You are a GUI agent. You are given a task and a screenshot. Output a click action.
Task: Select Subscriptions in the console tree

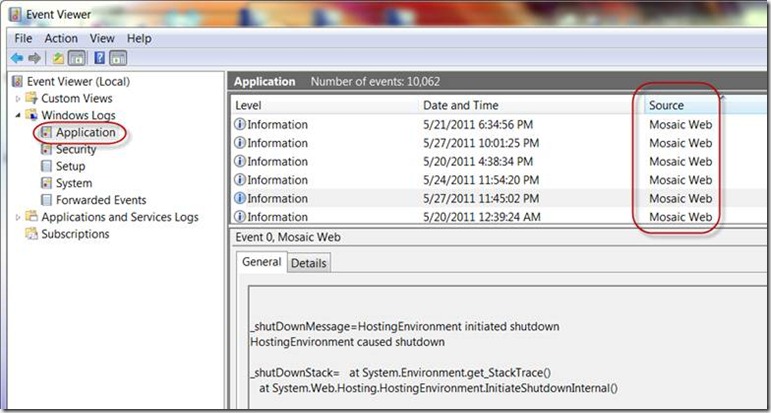pyautogui.click(x=75, y=234)
